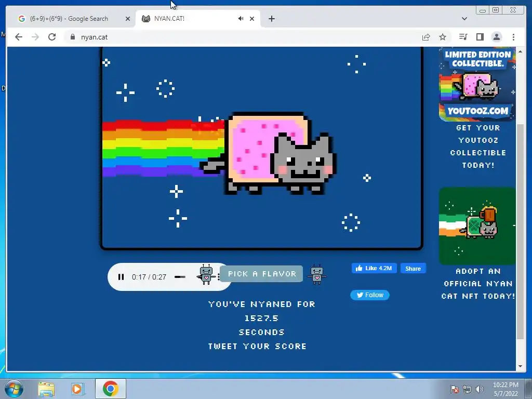Click GET YOUR YOUTOOZ COLLECTIBLE TODAY text
The height and width of the screenshot is (399, 532).
click(478, 147)
